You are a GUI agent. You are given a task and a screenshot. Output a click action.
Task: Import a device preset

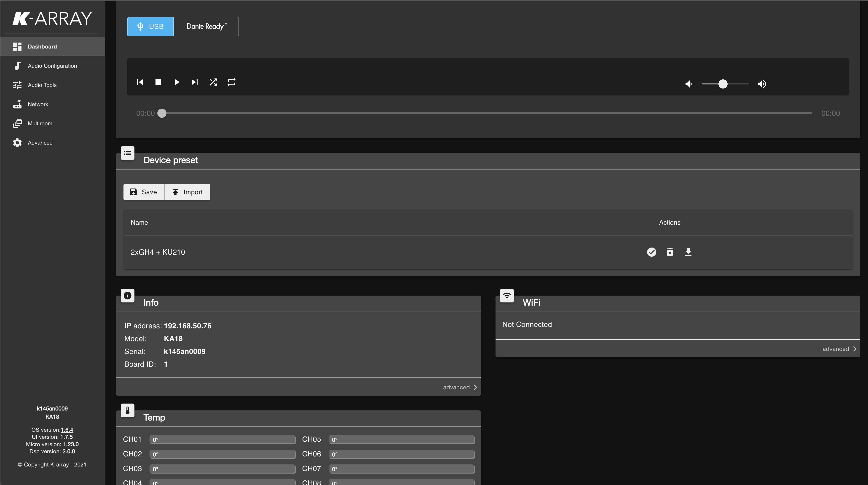click(188, 192)
